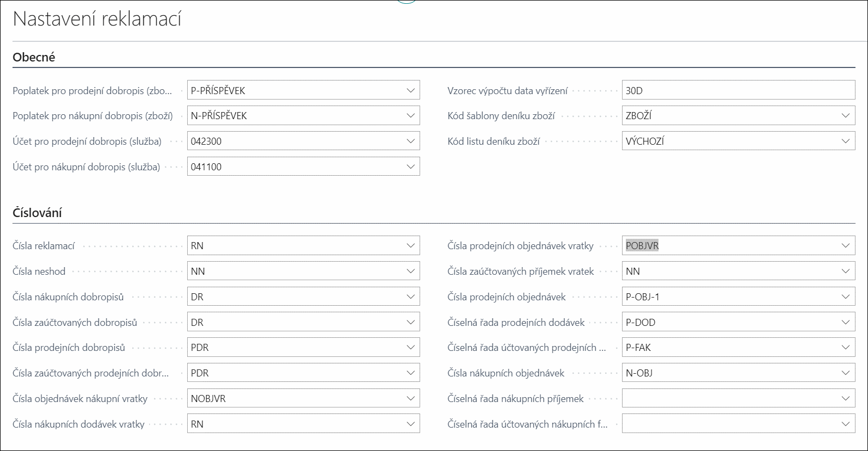868x451 pixels.
Task: Expand Číselná řada prodejních dodávek dropdown
Action: tap(845, 322)
